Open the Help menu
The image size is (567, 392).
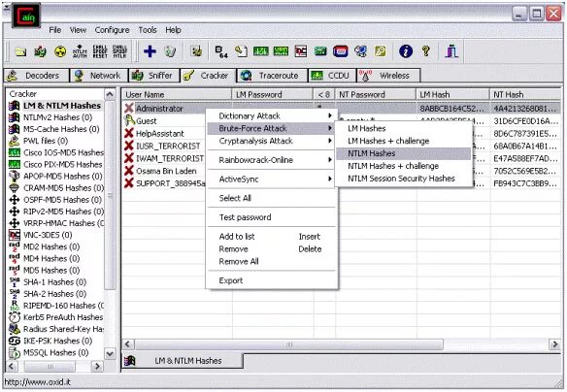tap(173, 30)
